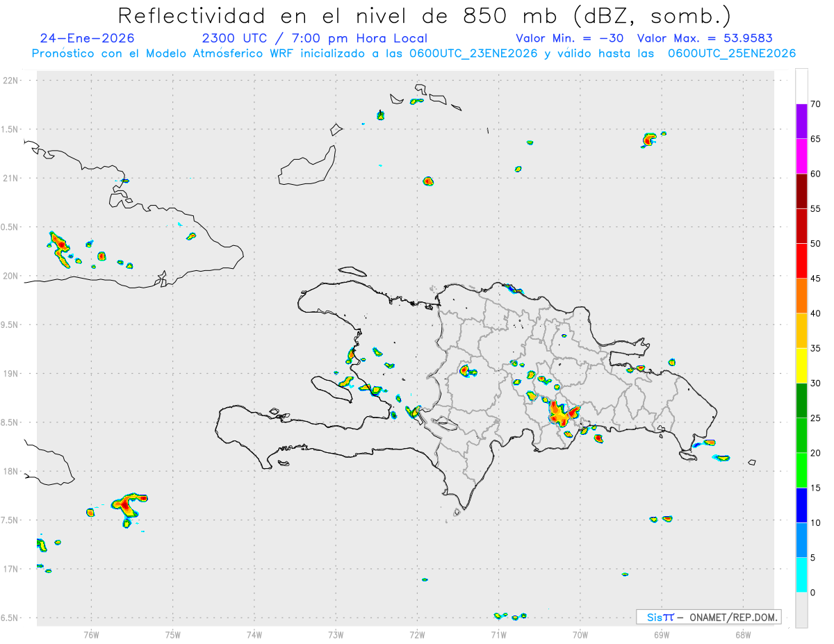This screenshot has height=644, width=834.
Task: Select the '69W' longitude label
Action: coord(662,635)
